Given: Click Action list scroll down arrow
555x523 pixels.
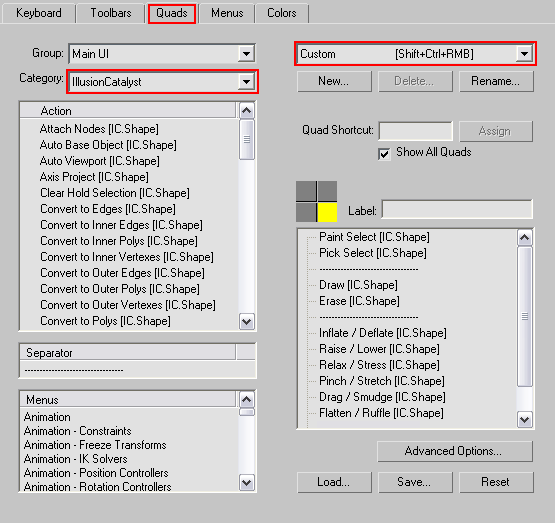Looking at the screenshot, I should click(x=246, y=322).
